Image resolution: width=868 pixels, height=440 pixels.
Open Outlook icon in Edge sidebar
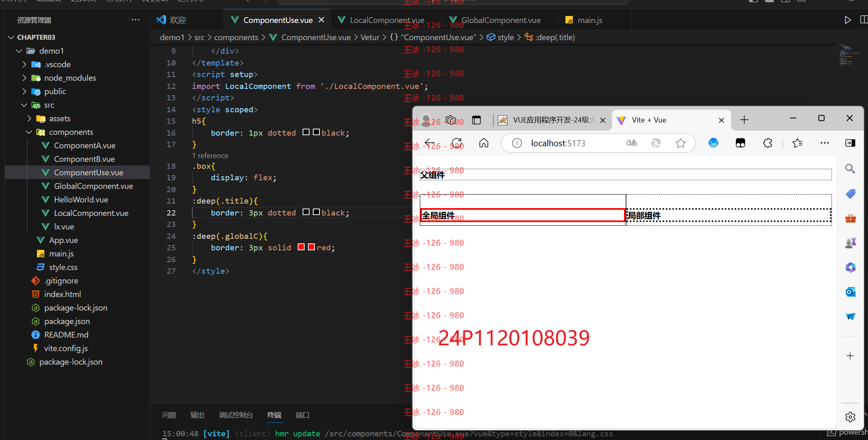pos(850,292)
